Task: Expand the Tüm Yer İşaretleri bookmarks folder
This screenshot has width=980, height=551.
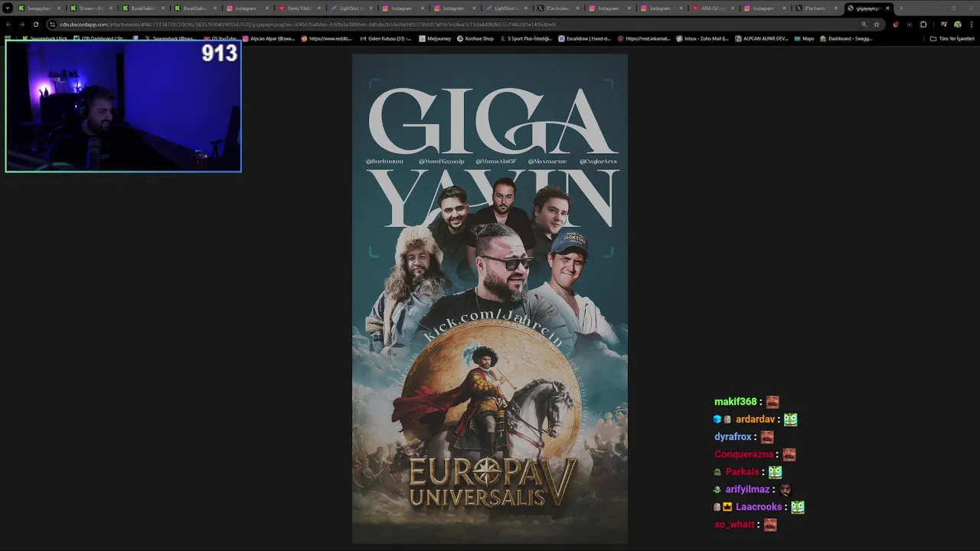Action: point(952,38)
